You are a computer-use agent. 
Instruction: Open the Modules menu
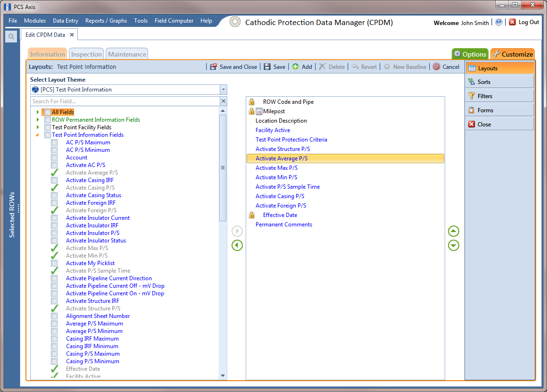click(x=35, y=21)
